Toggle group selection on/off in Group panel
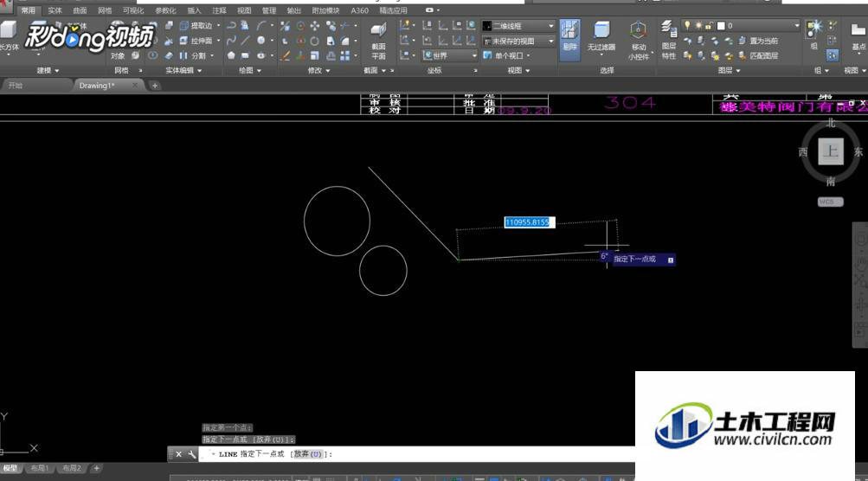This screenshot has width=868, height=481. click(x=832, y=55)
